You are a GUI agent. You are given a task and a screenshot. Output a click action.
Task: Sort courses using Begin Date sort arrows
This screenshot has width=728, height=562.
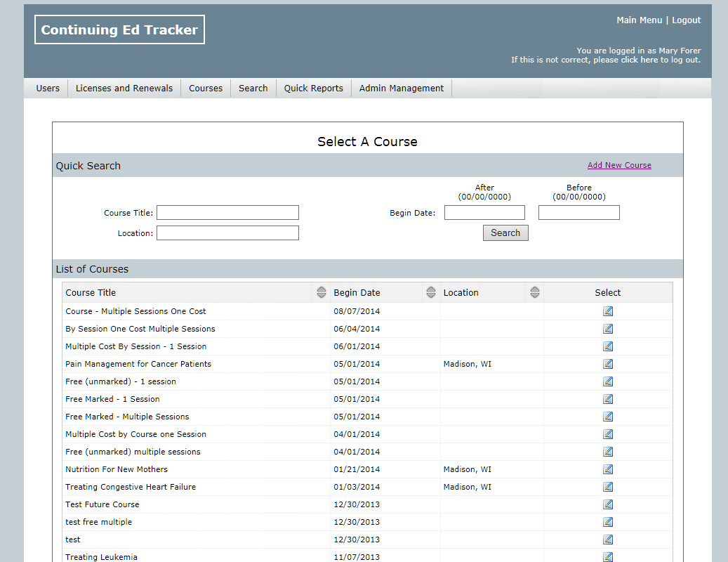pos(431,293)
